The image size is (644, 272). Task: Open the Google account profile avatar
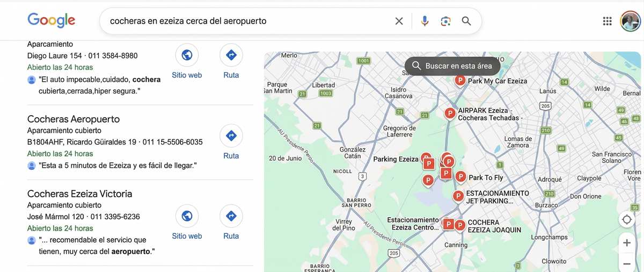[630, 21]
